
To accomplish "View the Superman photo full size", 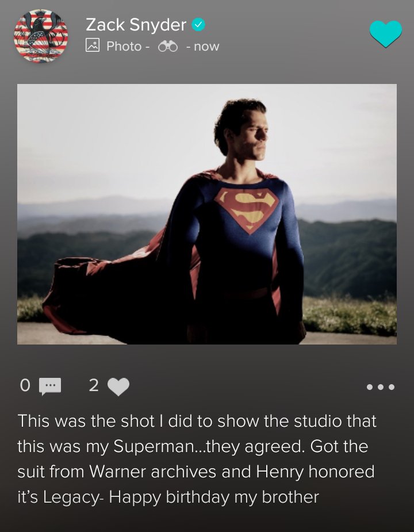I will click(207, 214).
